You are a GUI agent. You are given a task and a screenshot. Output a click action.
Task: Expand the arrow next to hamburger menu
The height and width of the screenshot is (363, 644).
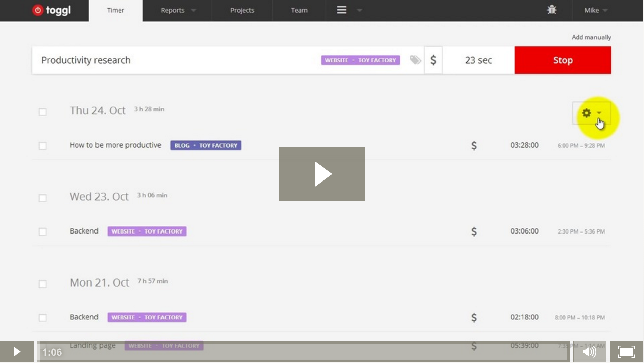coord(359,10)
